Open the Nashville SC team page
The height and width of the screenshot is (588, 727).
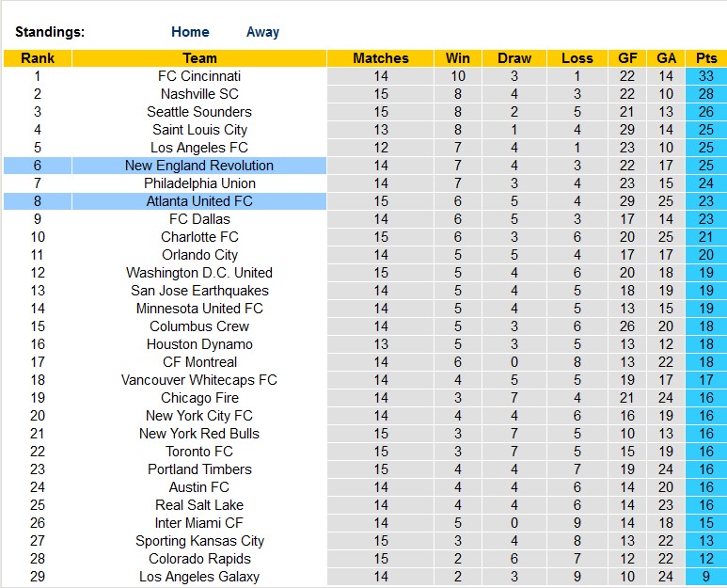(x=199, y=94)
